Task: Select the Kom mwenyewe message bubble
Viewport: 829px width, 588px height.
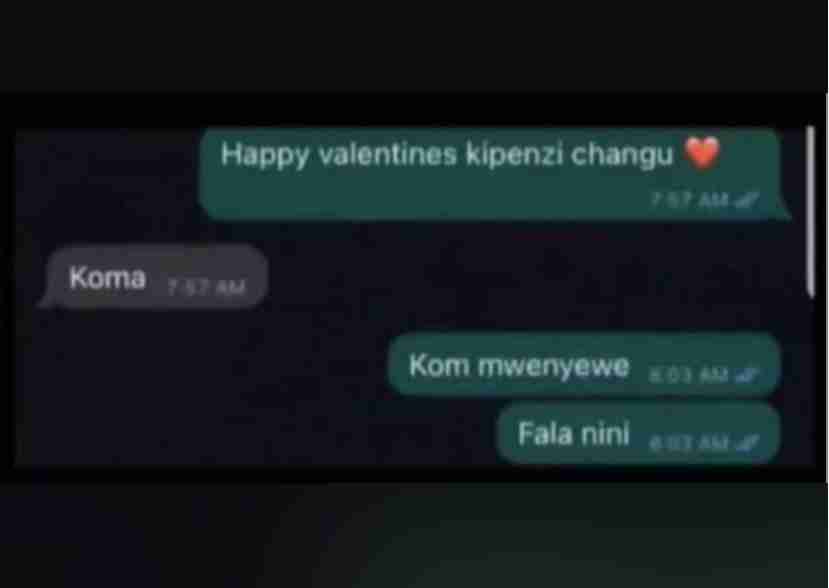Action: [x=585, y=364]
